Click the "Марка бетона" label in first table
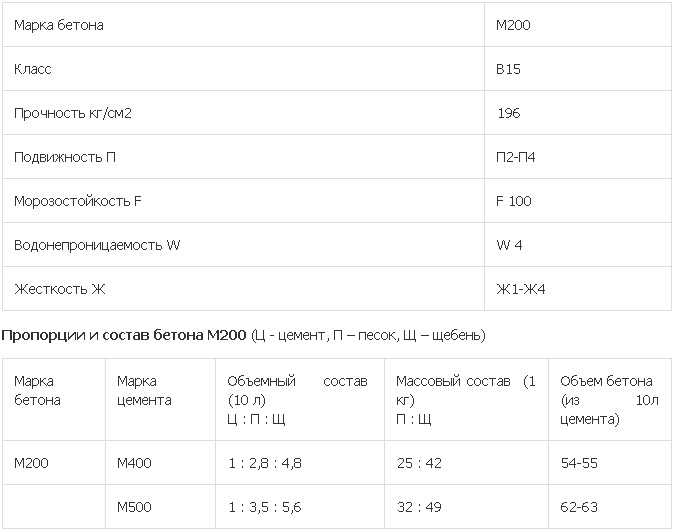The width and height of the screenshot is (675, 532). pos(59,25)
